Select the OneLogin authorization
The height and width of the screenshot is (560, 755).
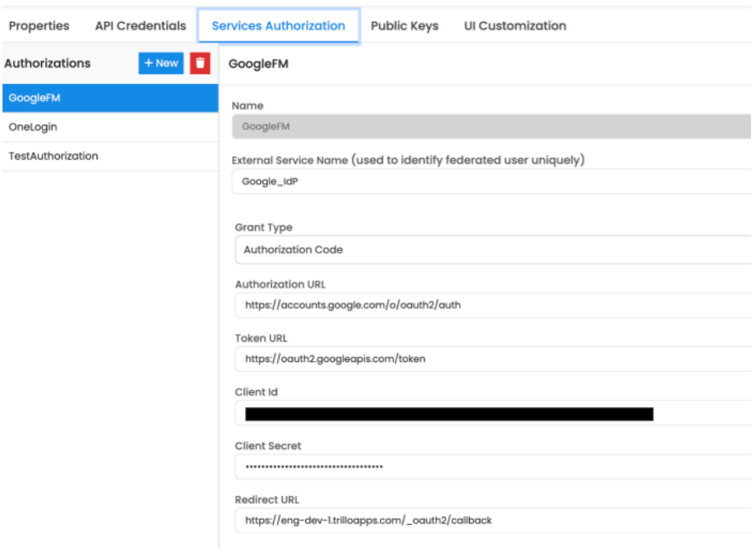[x=110, y=127]
